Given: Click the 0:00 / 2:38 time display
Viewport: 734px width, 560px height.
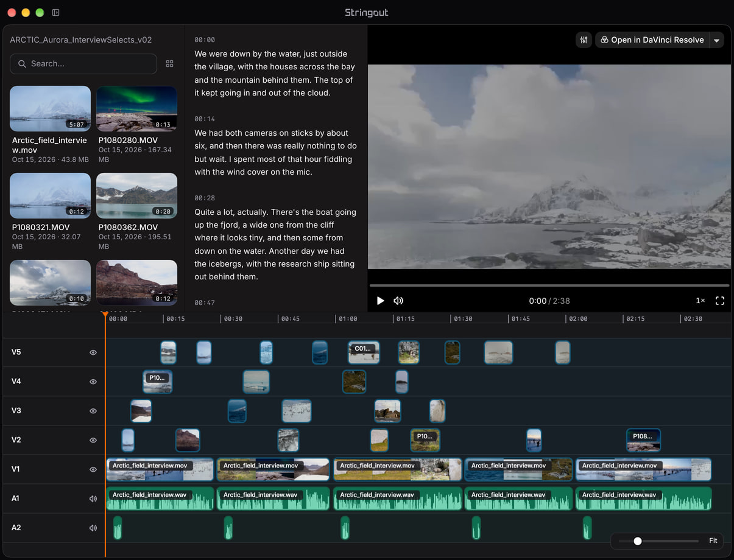Looking at the screenshot, I should click(x=549, y=301).
